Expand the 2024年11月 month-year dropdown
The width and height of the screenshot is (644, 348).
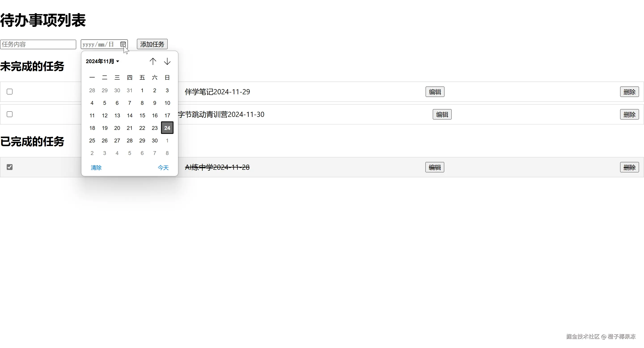tap(102, 61)
